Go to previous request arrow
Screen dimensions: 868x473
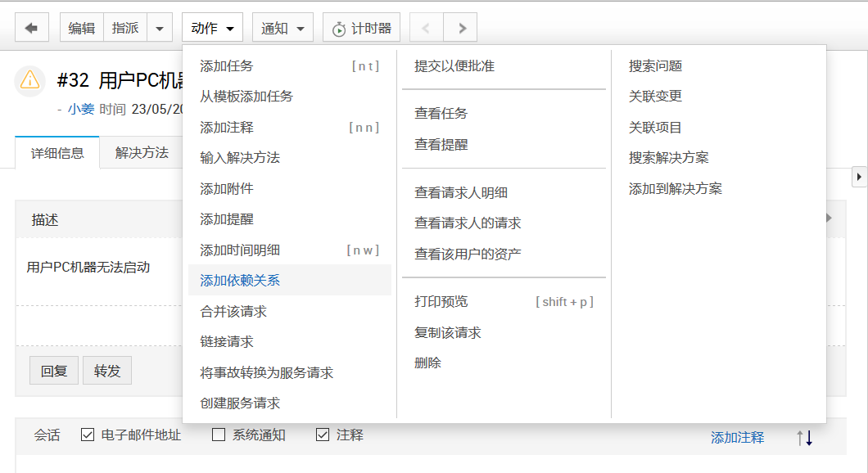pyautogui.click(x=426, y=28)
